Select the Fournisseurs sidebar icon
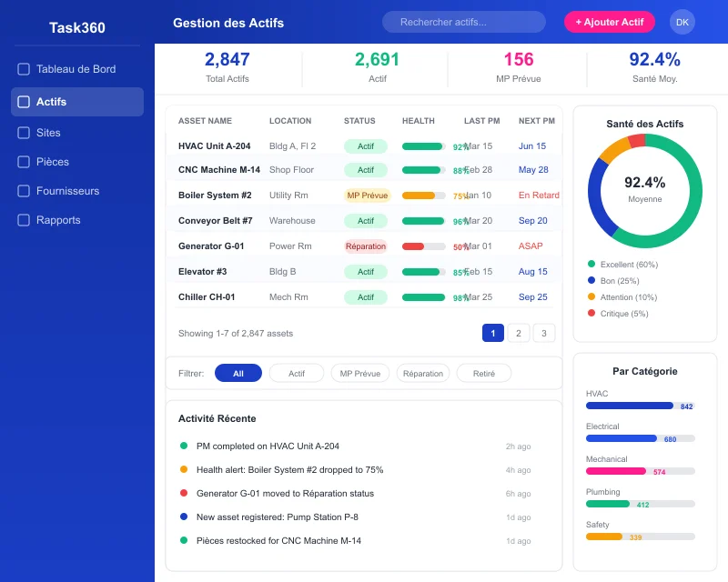Image resolution: width=728 pixels, height=582 pixels. coord(22,190)
